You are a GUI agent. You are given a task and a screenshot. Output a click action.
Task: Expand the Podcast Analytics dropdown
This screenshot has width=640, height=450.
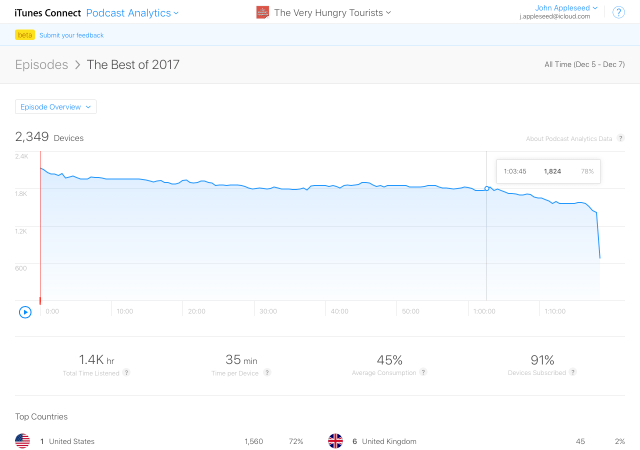click(x=132, y=13)
